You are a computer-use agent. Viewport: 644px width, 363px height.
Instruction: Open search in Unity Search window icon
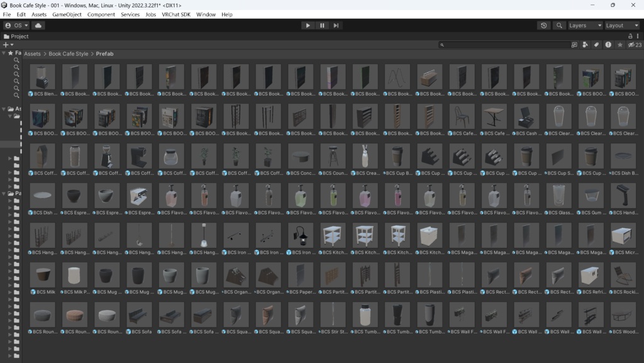(x=574, y=45)
